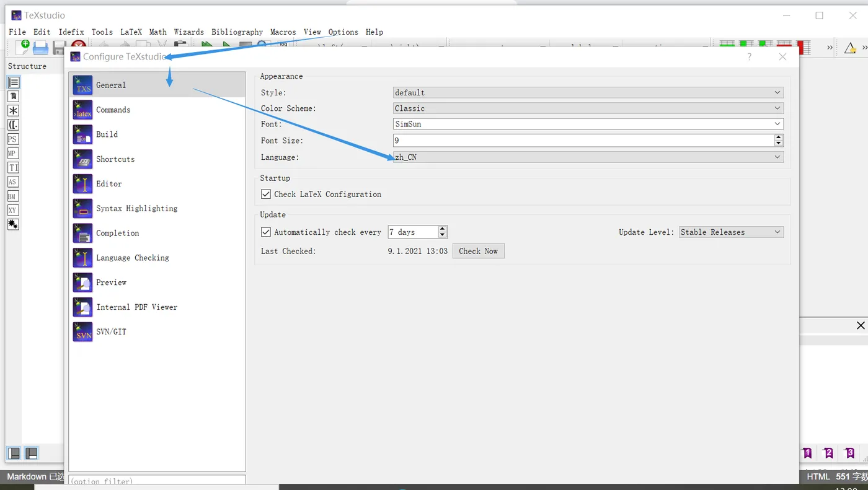868x490 pixels.
Task: Open the Bibliography menu
Action: [x=237, y=32]
